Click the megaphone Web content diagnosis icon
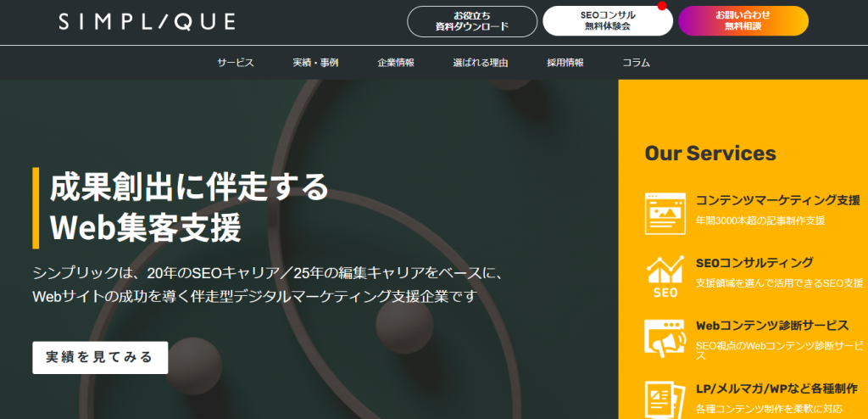 pyautogui.click(x=665, y=338)
